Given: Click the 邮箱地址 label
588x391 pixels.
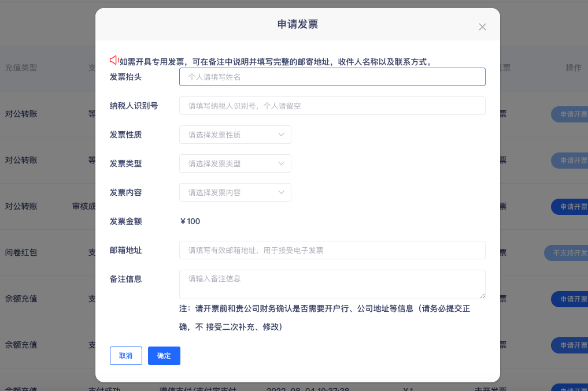Looking at the screenshot, I should (125, 250).
